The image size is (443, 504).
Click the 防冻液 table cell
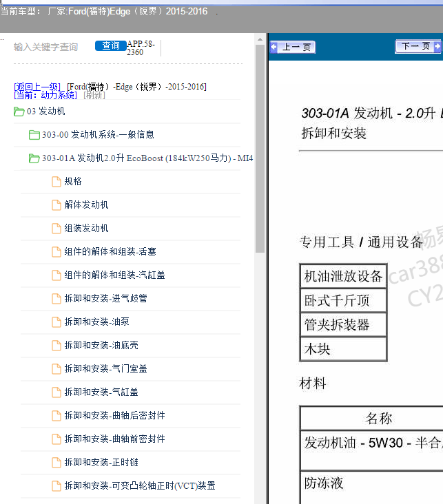pos(371,488)
